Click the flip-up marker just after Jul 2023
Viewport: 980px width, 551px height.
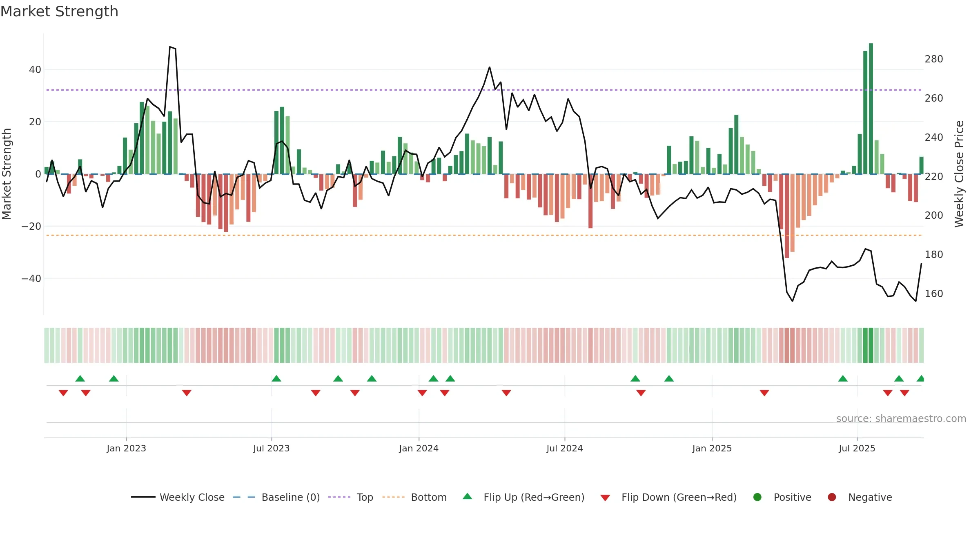click(276, 378)
